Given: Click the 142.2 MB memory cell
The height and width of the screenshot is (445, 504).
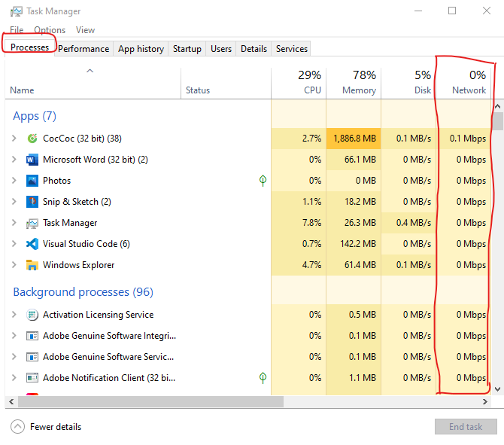Looking at the screenshot, I should pos(354,244).
